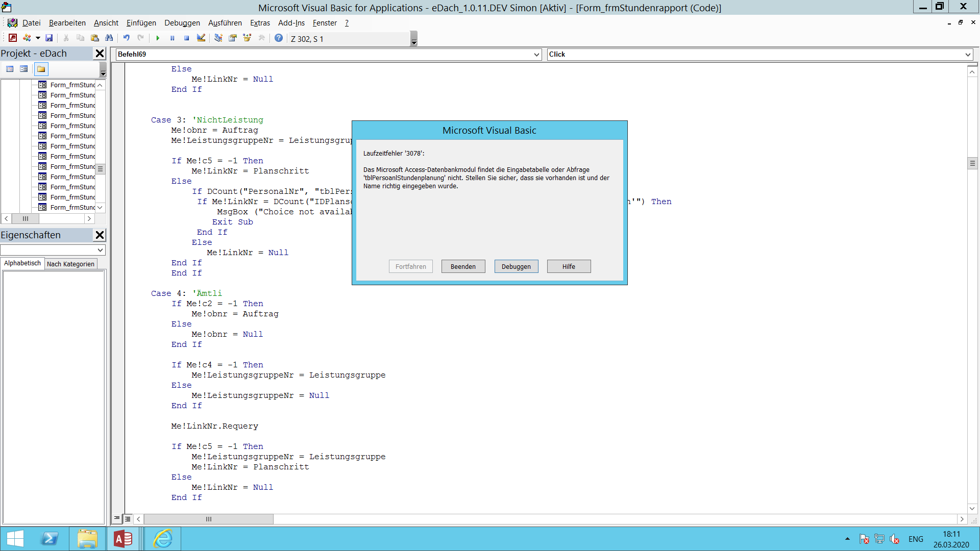Open the toolbar options arrow after Z 302, S 1
Image resolution: width=980 pixels, height=551 pixels.
click(x=414, y=39)
